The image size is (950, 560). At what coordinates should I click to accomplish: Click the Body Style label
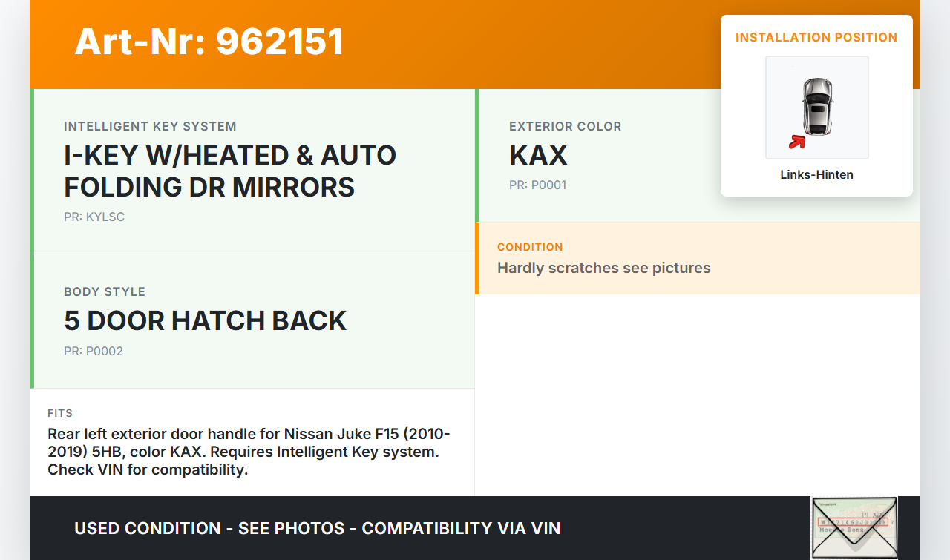(105, 292)
